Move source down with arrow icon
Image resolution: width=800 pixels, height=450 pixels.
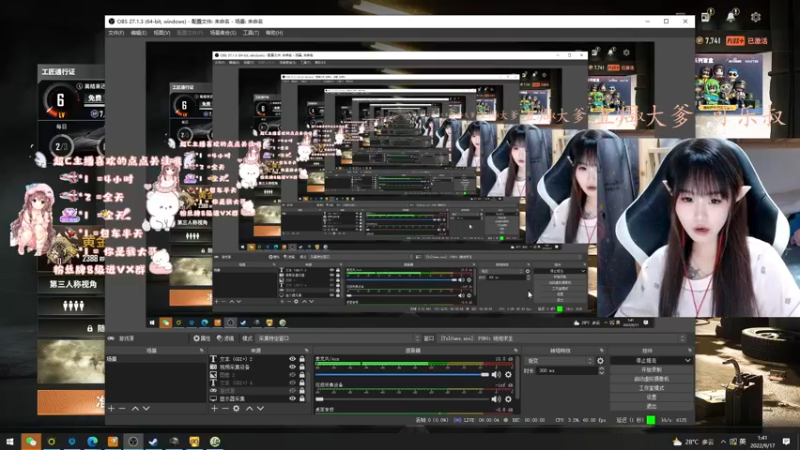(260, 409)
